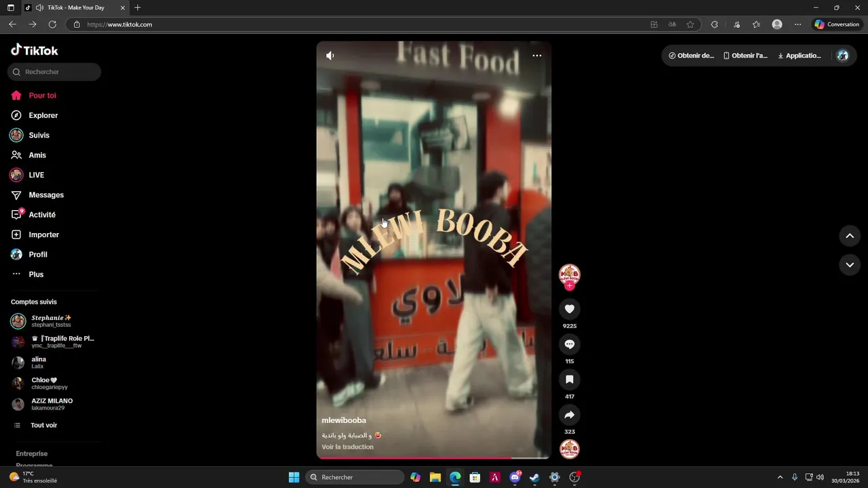Go to the previous video with the up chevron

[x=850, y=236]
